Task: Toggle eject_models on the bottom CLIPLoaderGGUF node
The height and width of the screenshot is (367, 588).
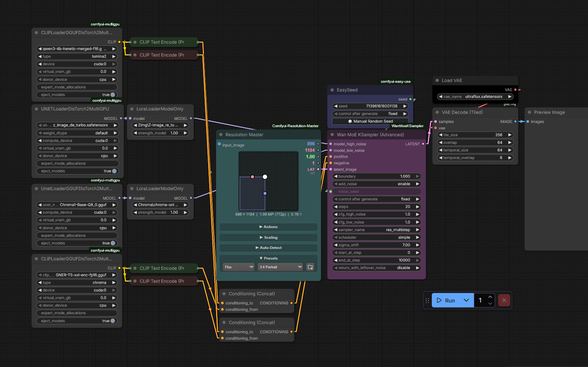Action: [x=113, y=321]
